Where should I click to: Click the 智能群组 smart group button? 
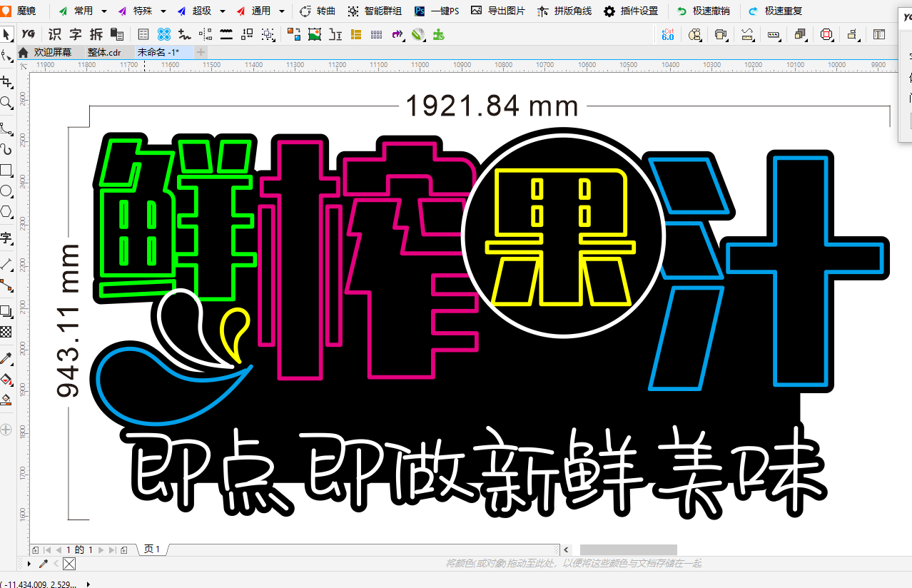(375, 11)
